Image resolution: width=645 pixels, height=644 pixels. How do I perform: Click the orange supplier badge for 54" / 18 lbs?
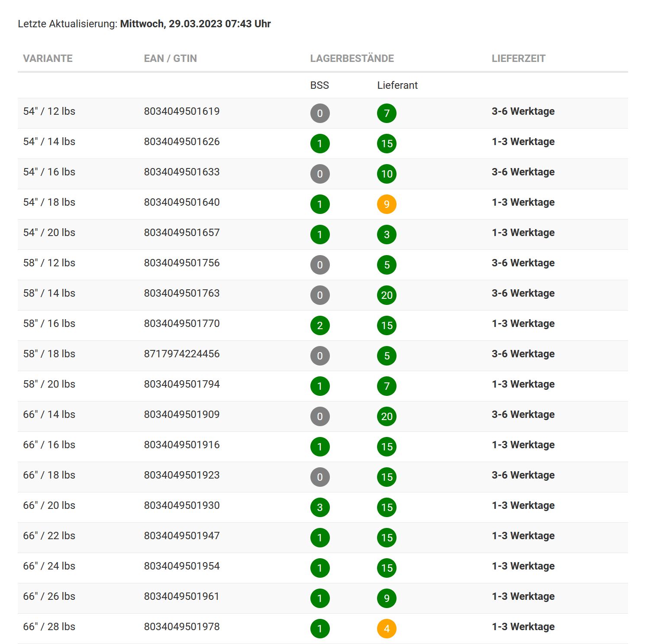tap(387, 204)
